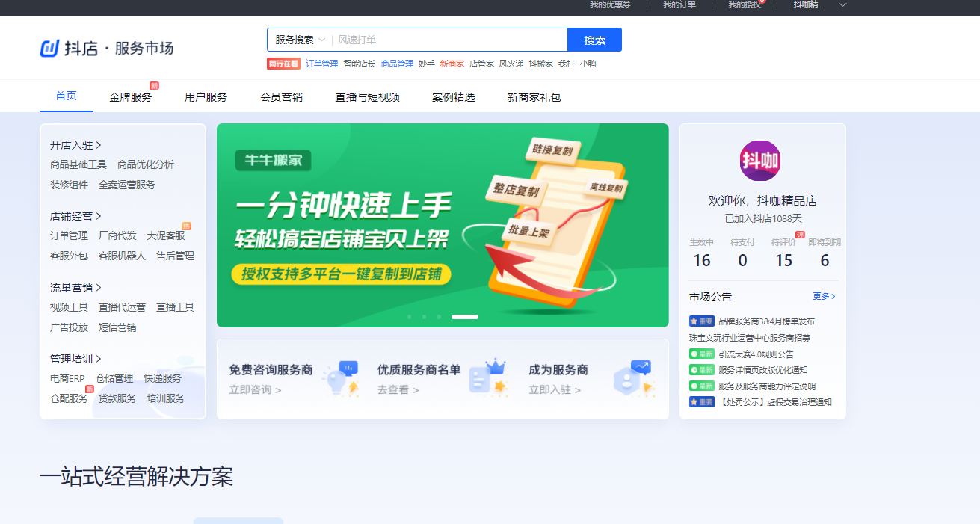The image size is (980, 524).
Task: Click 去查看 under 优质服务商名单
Action: [x=398, y=390]
